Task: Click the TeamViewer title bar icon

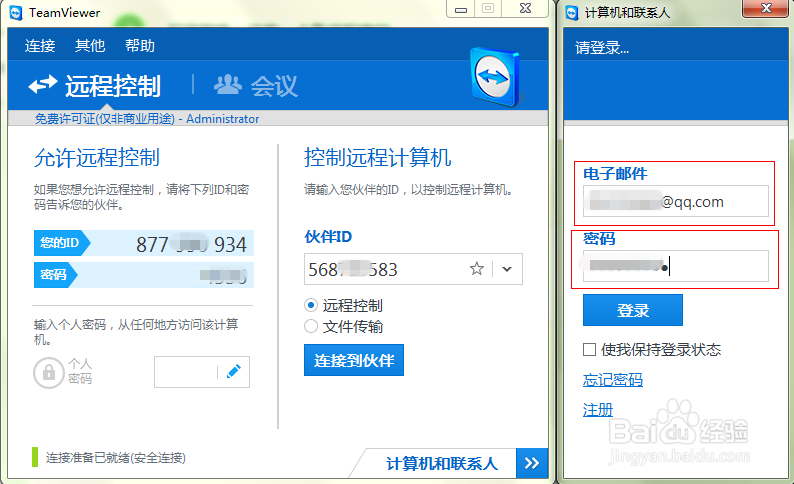Action: tap(16, 13)
